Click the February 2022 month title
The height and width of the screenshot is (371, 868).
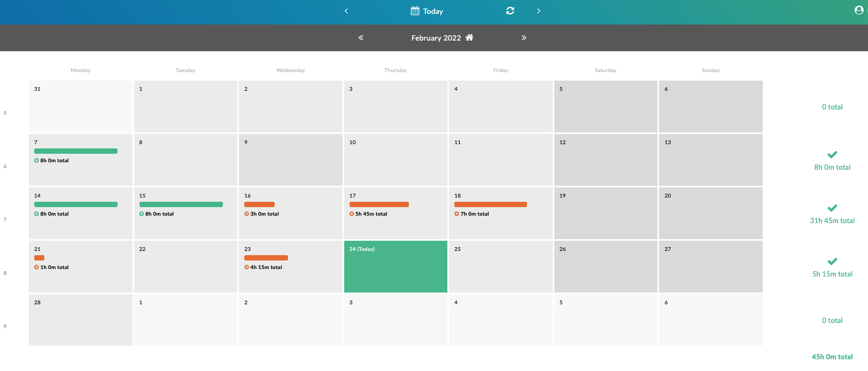[x=436, y=38]
